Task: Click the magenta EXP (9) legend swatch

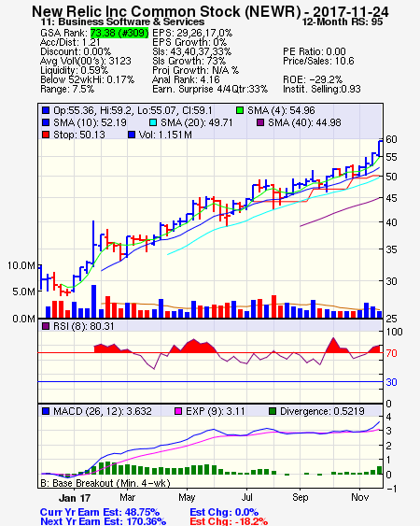Action: (178, 411)
